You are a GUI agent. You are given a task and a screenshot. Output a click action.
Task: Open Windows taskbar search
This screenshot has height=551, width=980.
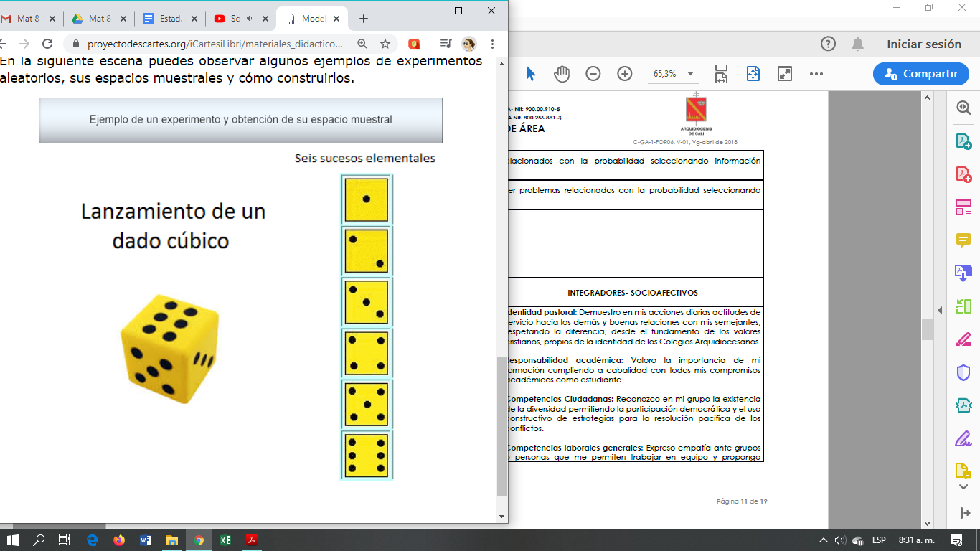[39, 540]
